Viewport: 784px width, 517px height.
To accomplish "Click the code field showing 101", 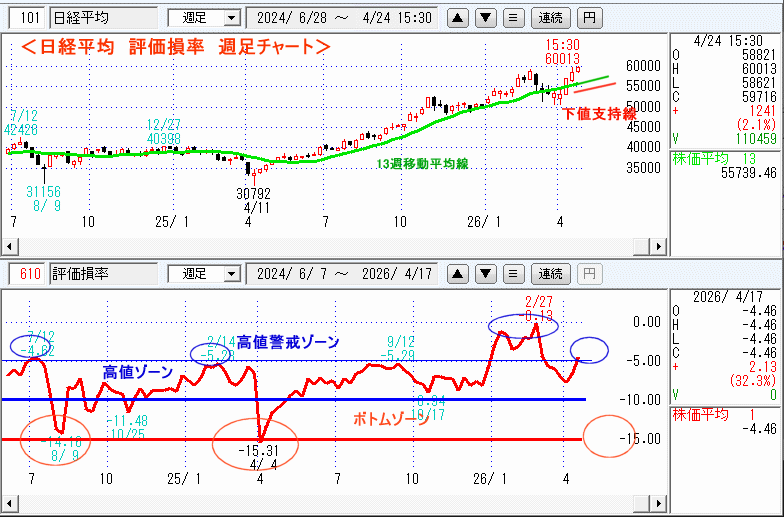I will [x=28, y=18].
